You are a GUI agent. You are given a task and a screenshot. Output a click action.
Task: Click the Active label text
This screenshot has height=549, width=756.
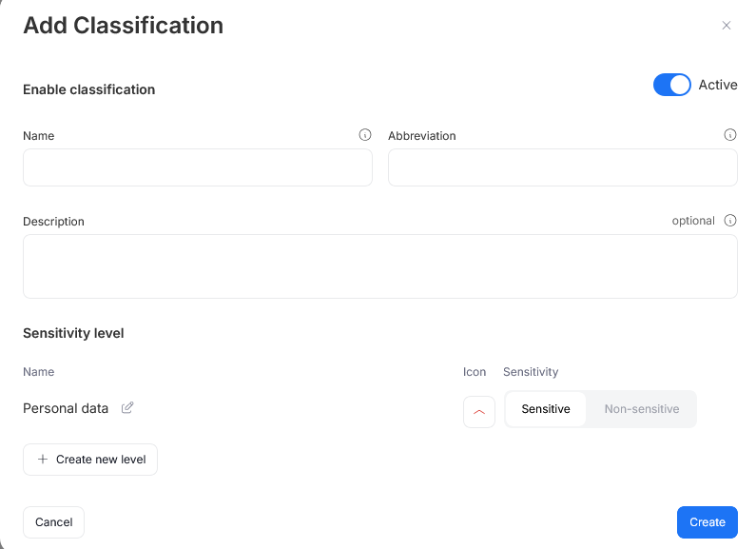pos(718,85)
